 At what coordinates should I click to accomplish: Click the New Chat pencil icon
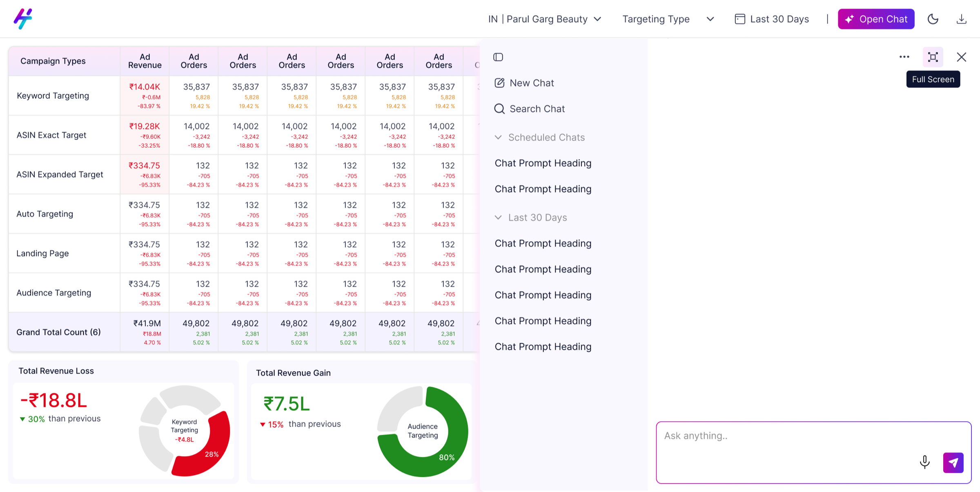tap(499, 83)
